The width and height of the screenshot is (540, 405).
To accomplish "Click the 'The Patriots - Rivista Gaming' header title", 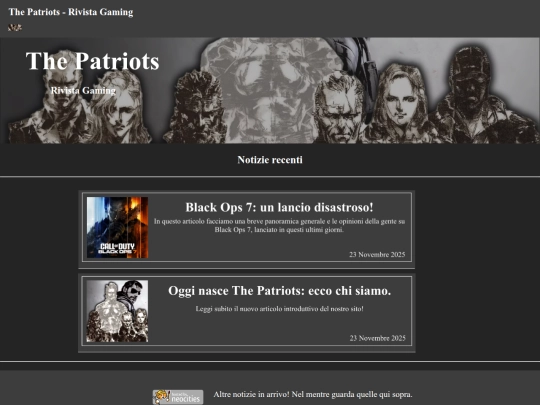I will [x=71, y=12].
